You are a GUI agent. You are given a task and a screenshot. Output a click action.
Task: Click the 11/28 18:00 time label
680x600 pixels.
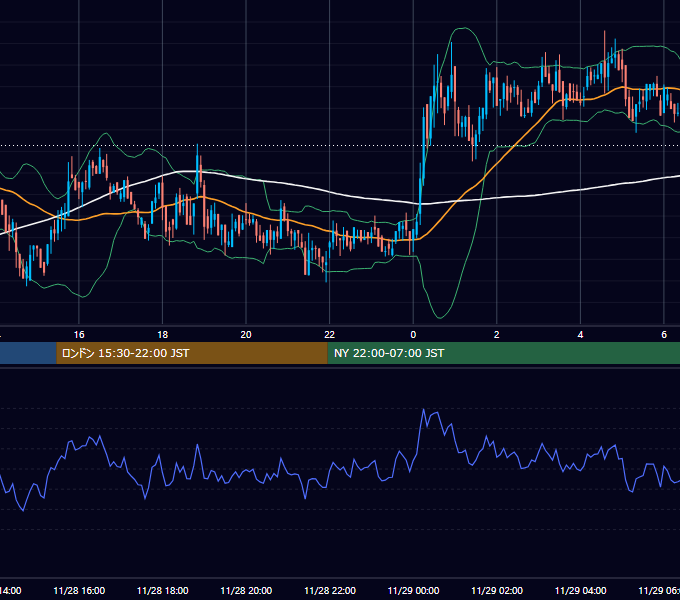163,590
